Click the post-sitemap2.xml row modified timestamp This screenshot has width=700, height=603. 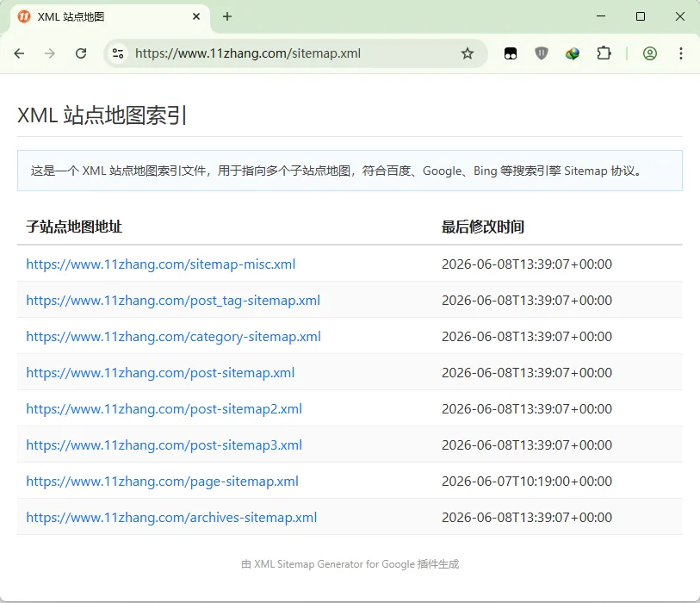pyautogui.click(x=527, y=408)
